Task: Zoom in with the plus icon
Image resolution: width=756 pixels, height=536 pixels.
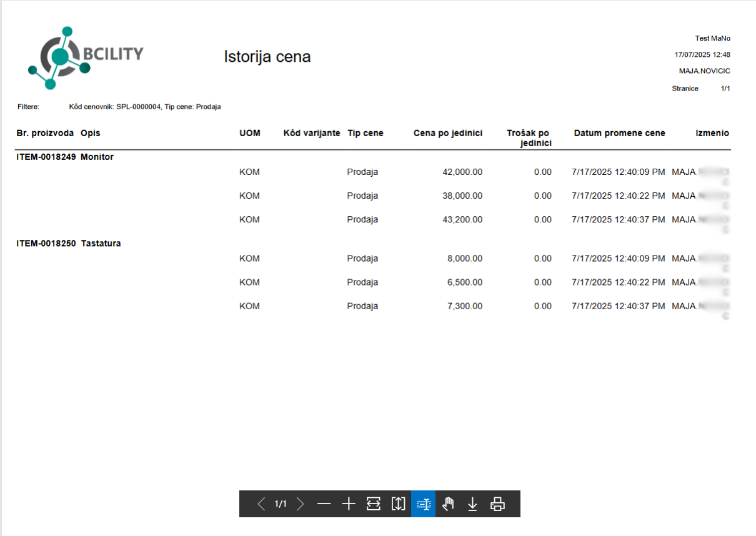Action: click(349, 504)
